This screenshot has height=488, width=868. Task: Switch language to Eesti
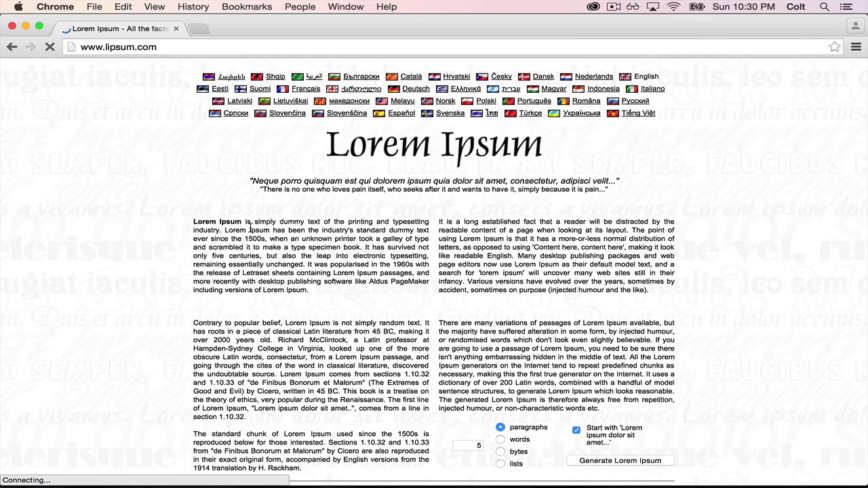[220, 89]
